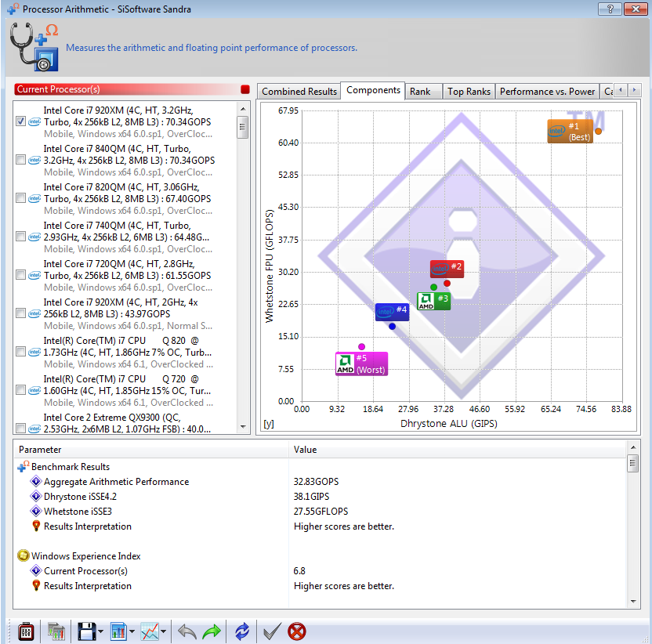Select the 6.8 Windows Experience value

(x=299, y=571)
